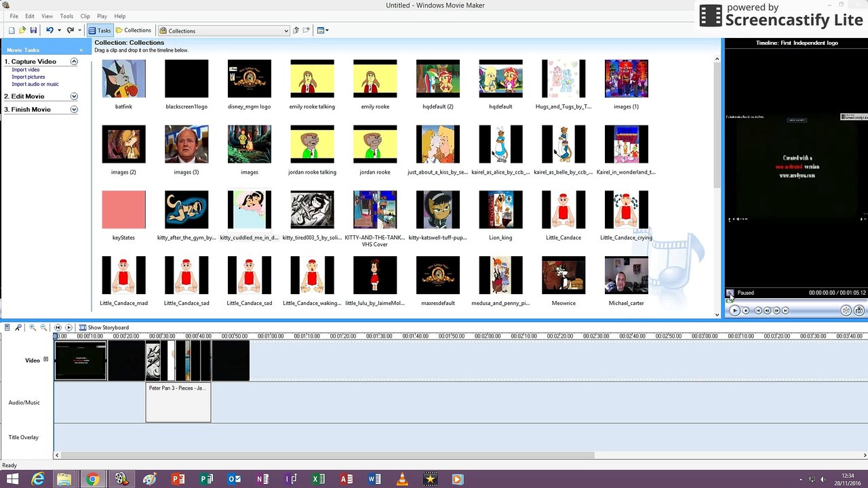Zoom out on the timeline
868x488 pixels.
pyautogui.click(x=43, y=327)
